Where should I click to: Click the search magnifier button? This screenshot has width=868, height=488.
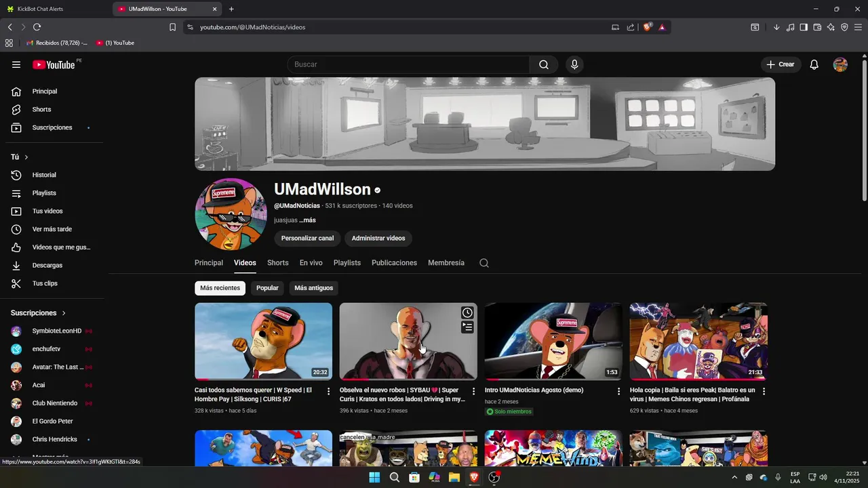[544, 64]
